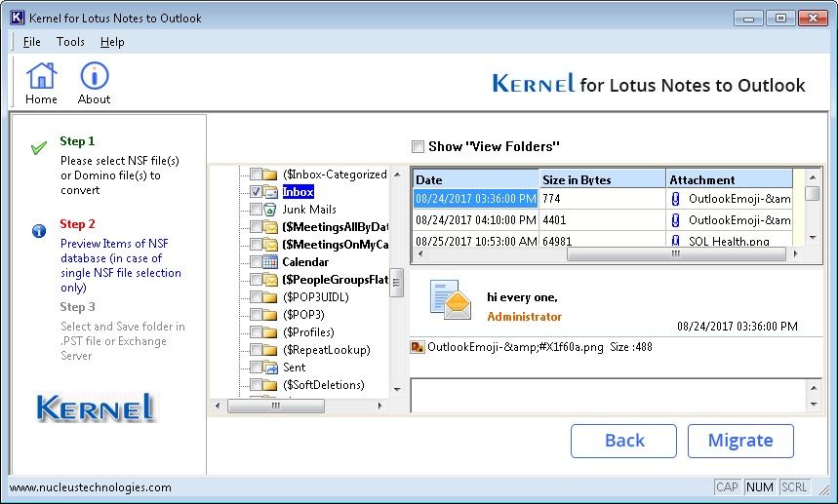Click the Home toolbar icon

pos(42,76)
